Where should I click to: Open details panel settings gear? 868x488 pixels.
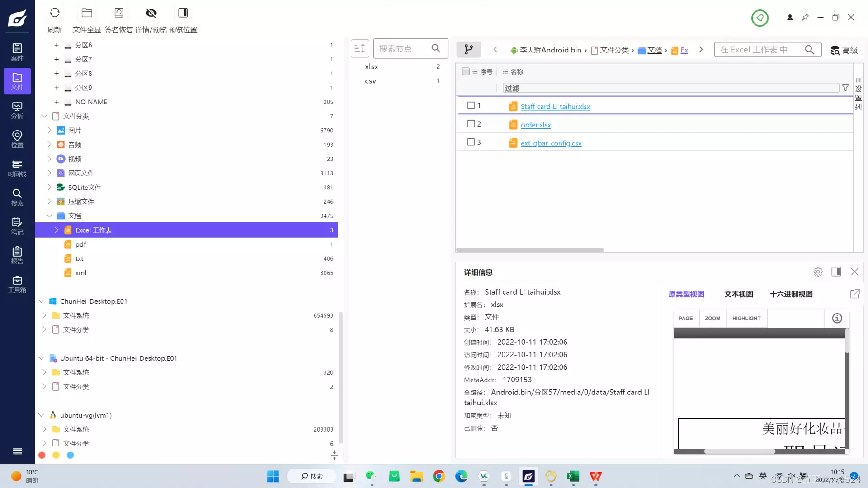pyautogui.click(x=818, y=272)
